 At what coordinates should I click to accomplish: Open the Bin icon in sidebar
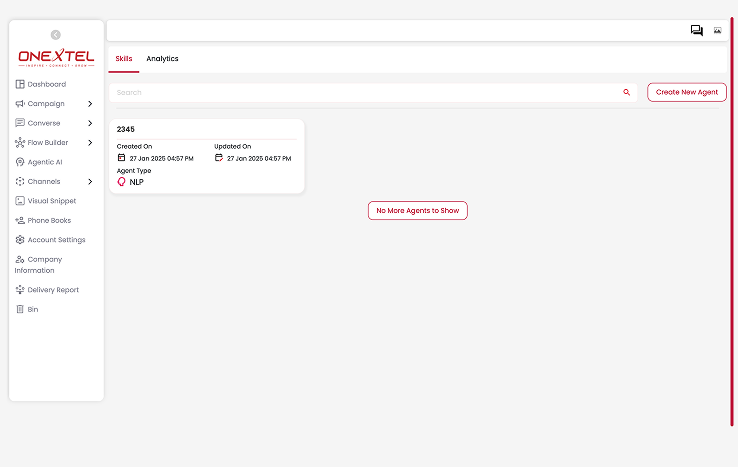(20, 309)
